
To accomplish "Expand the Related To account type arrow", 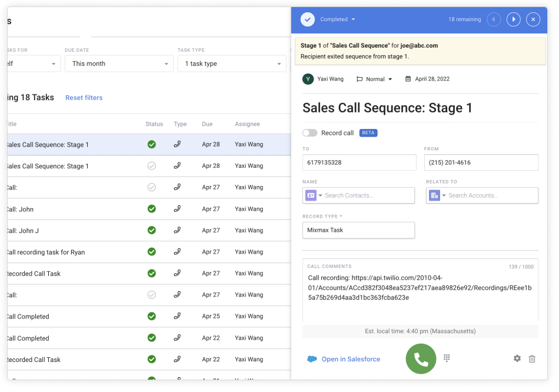I will tap(444, 195).
